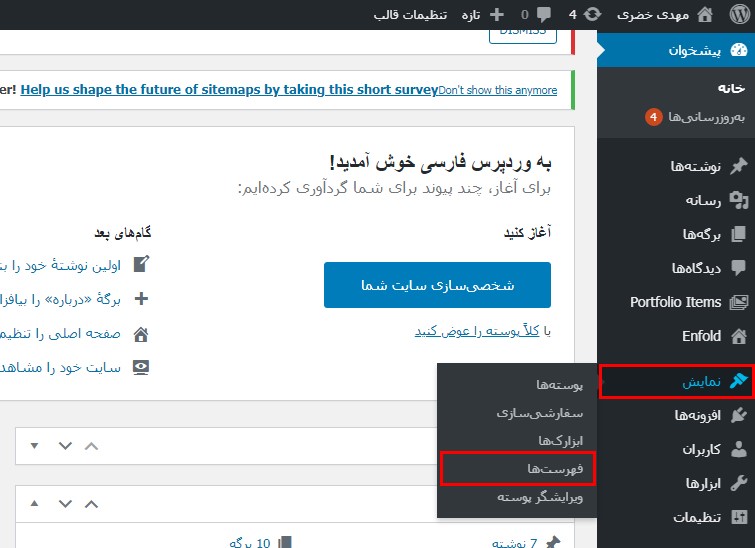Viewport: 755px width, 548px height.
Task: Click برگهٔ «درباره» را بیافزایید link
Action: pos(60,300)
